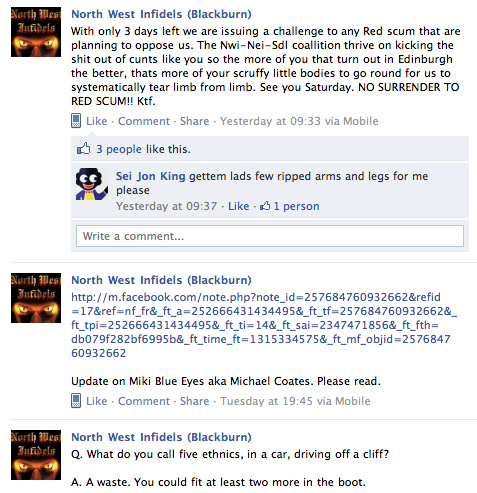Click the mobile phone icon under first post

pyautogui.click(x=76, y=121)
